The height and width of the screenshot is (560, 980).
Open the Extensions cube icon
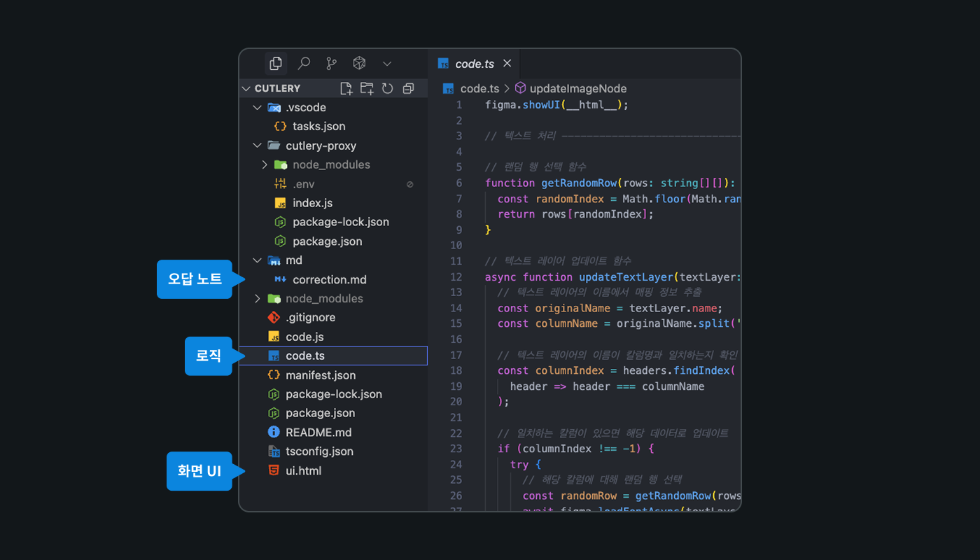359,64
